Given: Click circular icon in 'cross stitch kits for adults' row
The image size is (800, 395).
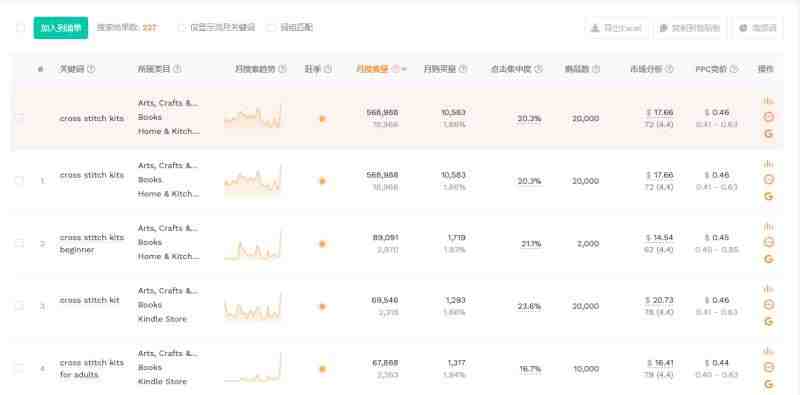Looking at the screenshot, I should [768, 367].
